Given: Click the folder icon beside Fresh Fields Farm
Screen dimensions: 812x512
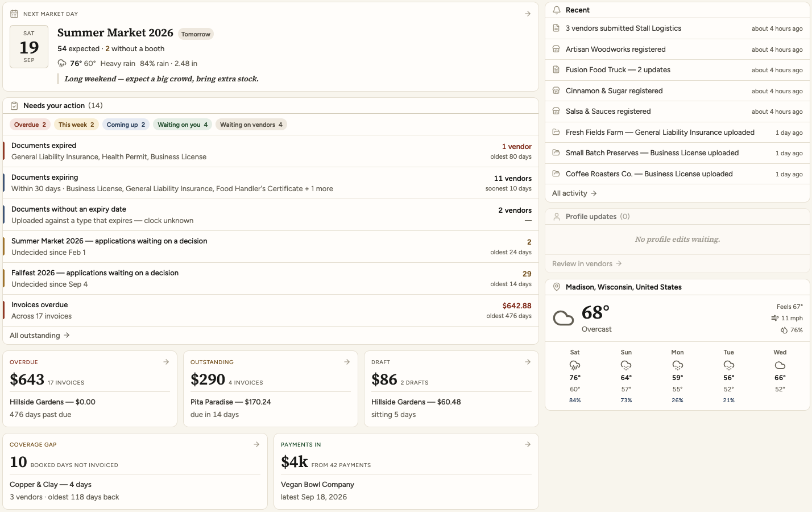Looking at the screenshot, I should pos(556,133).
